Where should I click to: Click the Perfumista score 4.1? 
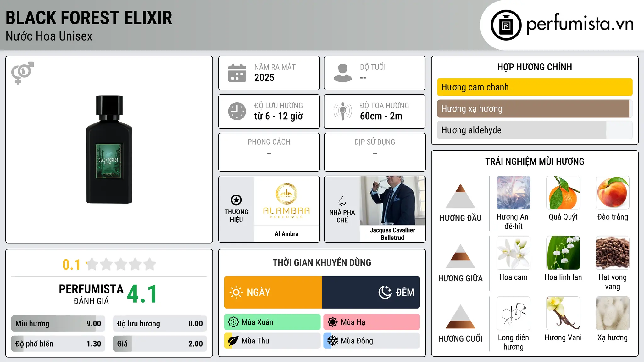point(142,294)
